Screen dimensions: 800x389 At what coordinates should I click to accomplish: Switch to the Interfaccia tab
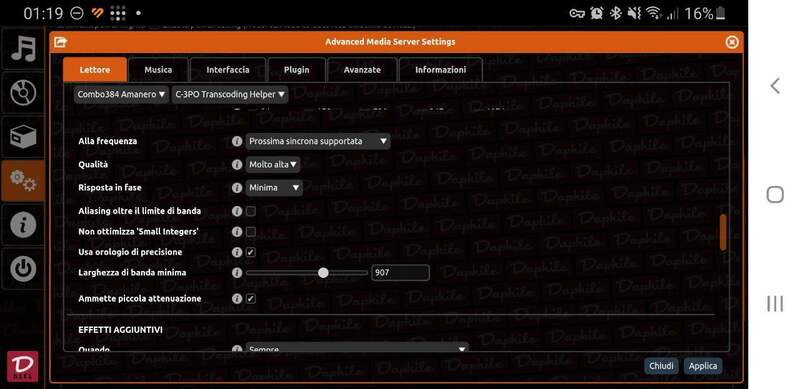pyautogui.click(x=228, y=70)
